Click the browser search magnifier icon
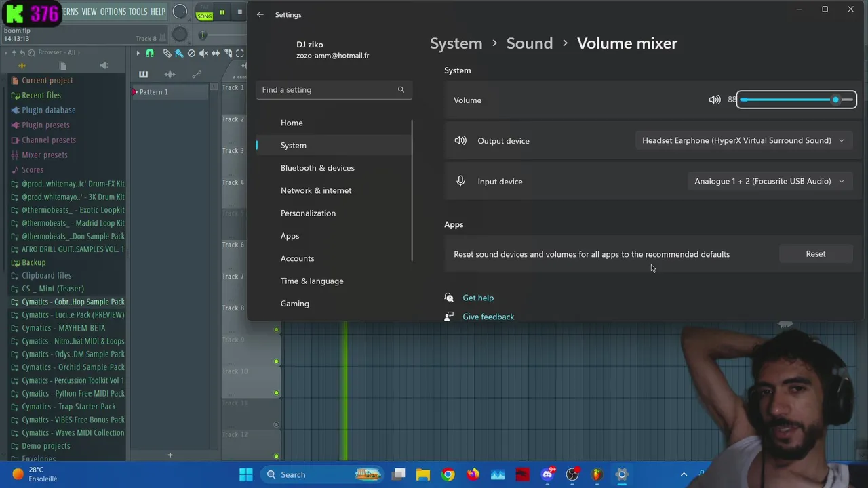The height and width of the screenshot is (488, 868). point(31,53)
